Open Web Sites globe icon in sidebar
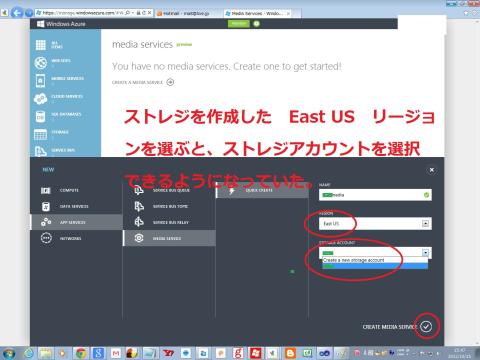This screenshot has height=360, width=480. (41, 63)
